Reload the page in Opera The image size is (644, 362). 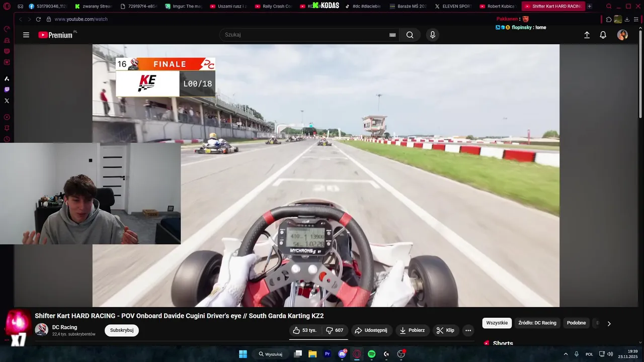38,19
